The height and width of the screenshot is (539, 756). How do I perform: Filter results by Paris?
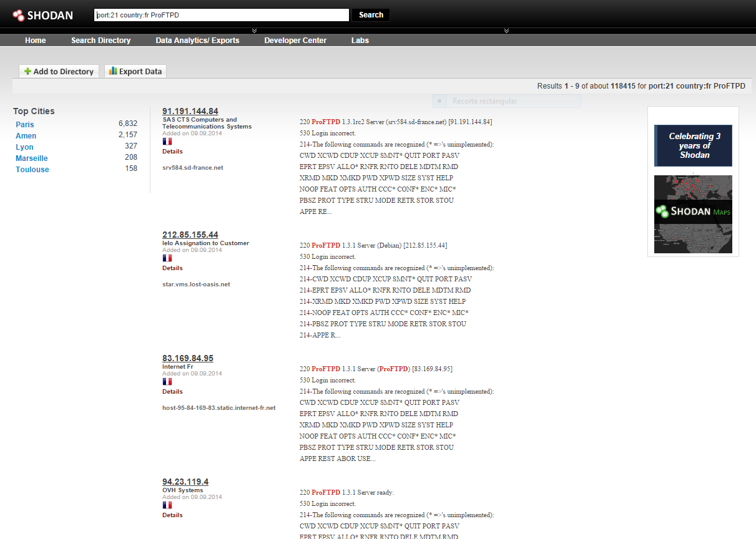[25, 125]
